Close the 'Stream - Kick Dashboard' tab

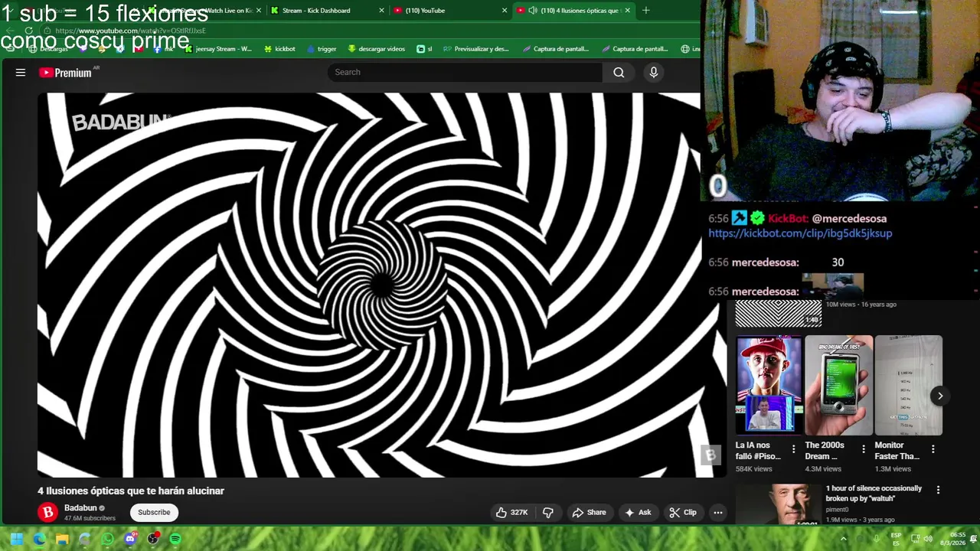click(x=381, y=11)
